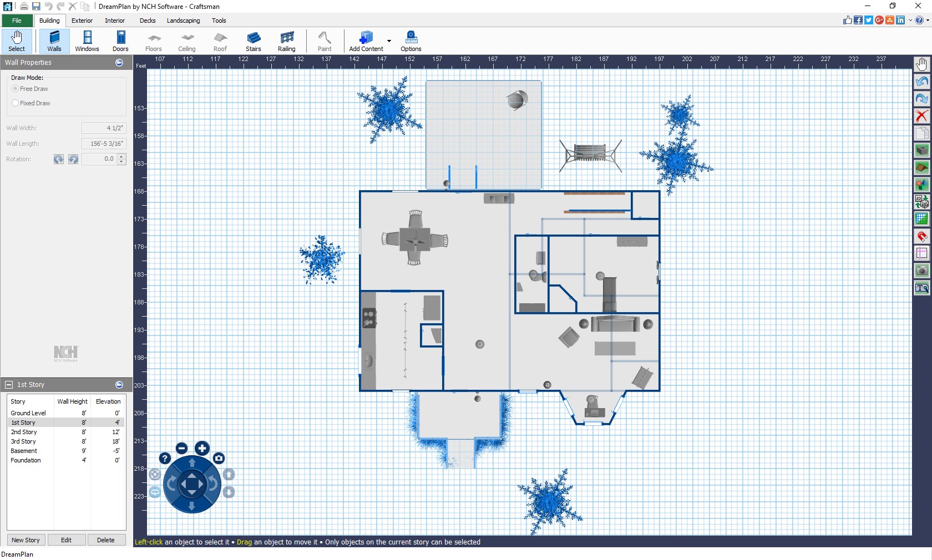Switch between 2D and 3D view mode
The image size is (932, 560).
pyautogui.click(x=921, y=202)
